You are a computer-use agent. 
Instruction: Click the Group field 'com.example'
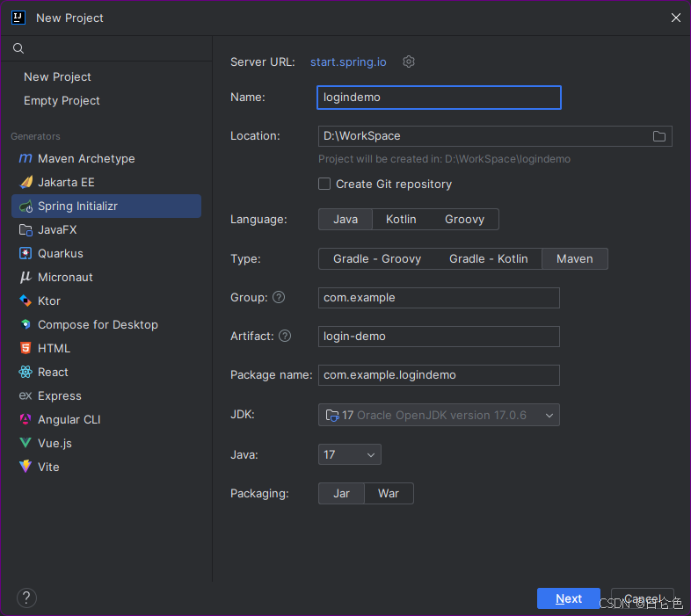pyautogui.click(x=439, y=298)
